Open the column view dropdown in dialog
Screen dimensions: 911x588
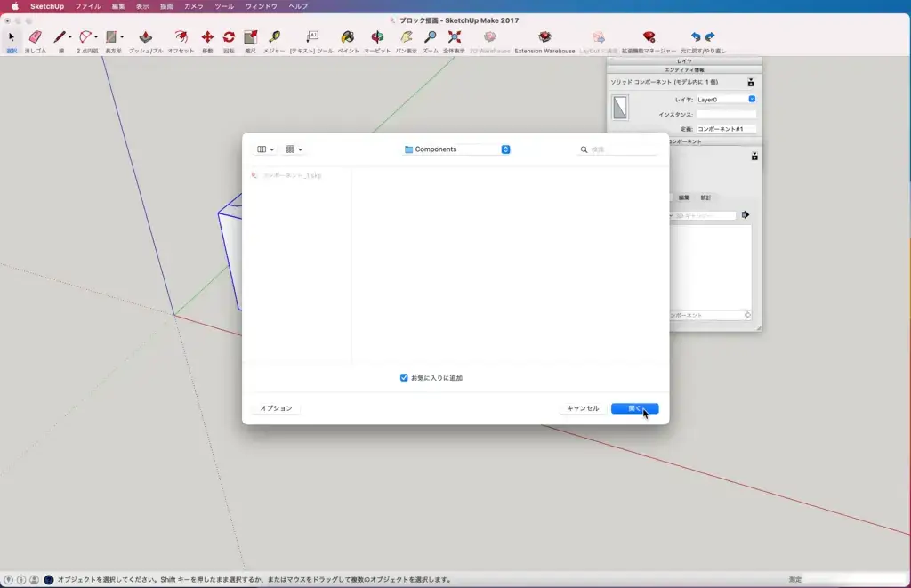coord(265,149)
